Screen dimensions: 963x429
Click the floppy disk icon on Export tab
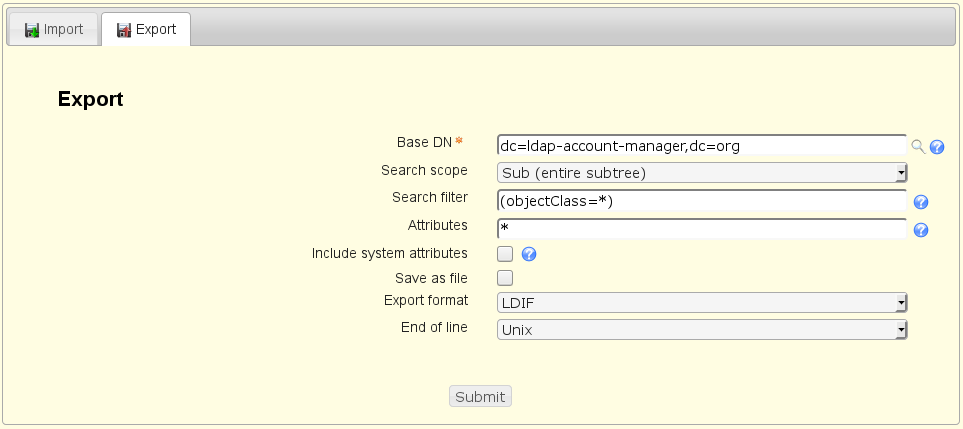124,30
